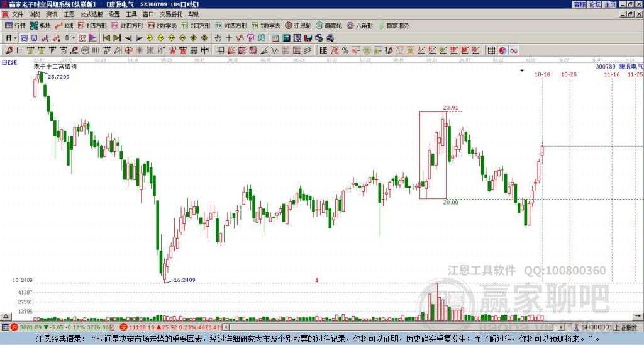The image size is (644, 345).
Task: Click the 金 gold ratio circle icon
Action: click(367, 50)
